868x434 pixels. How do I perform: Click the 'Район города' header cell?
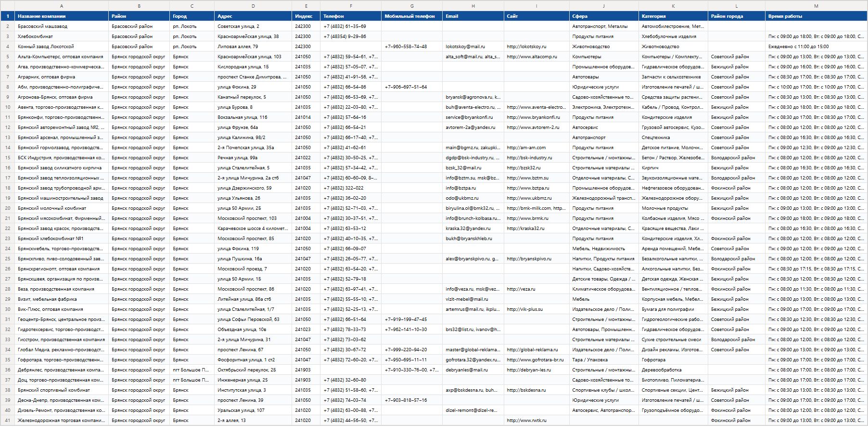coord(737,16)
